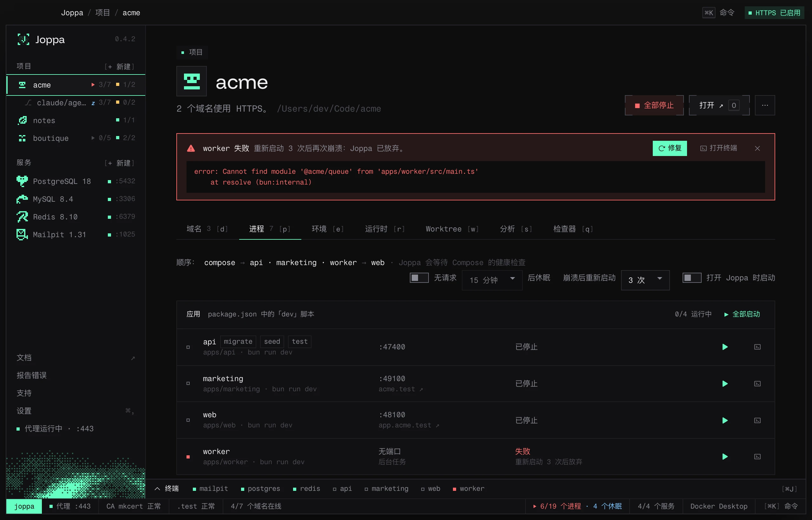Open terminal icon for marketing row
The image size is (812, 520).
[x=757, y=384]
